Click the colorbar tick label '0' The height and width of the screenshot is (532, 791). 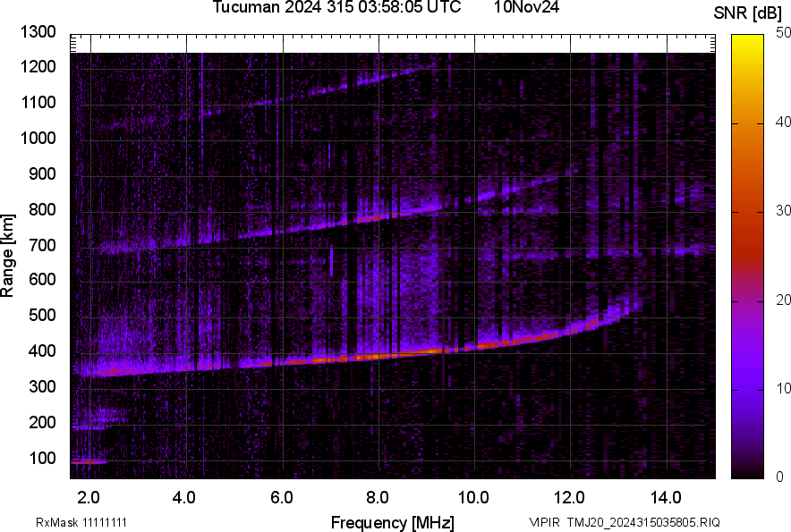[779, 477]
